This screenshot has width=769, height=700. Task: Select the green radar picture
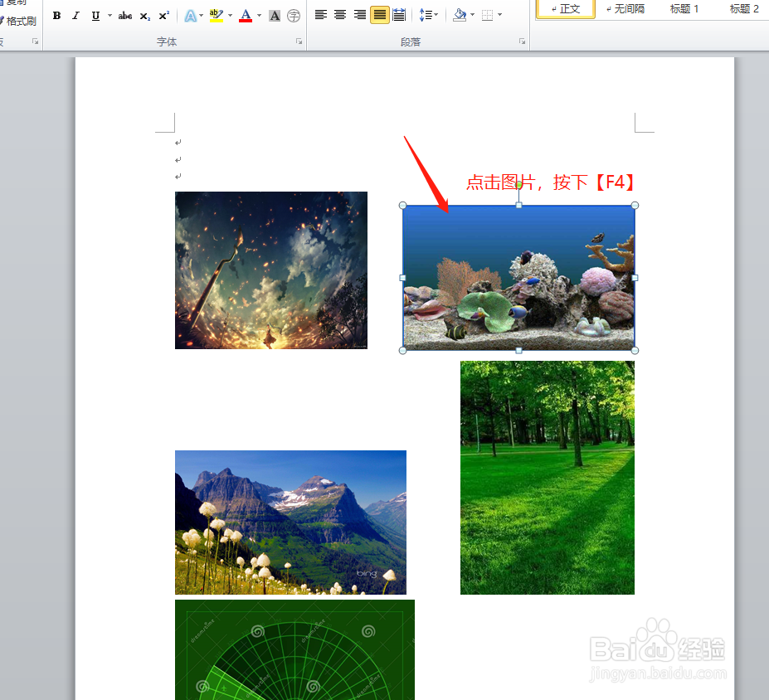click(294, 649)
